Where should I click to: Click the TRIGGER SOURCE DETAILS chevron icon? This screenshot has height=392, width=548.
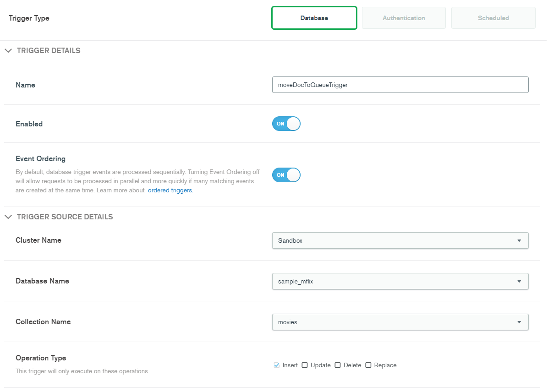pos(8,217)
